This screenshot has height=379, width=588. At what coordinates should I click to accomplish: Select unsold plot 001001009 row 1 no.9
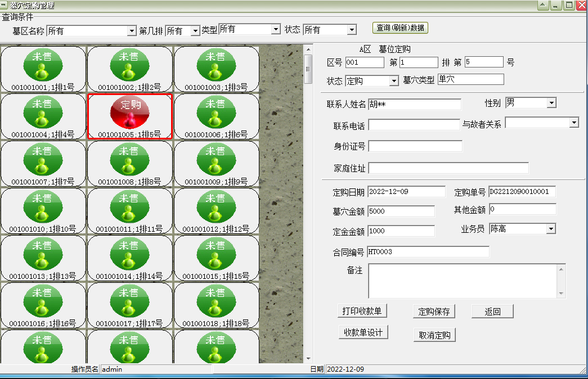tap(217, 164)
